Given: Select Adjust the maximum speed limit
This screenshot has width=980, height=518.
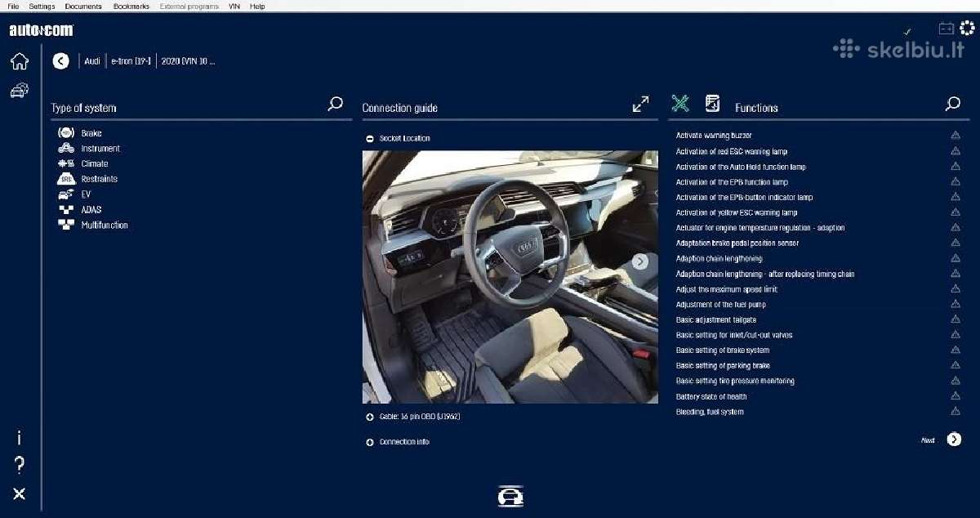Looking at the screenshot, I should pyautogui.click(x=727, y=289).
